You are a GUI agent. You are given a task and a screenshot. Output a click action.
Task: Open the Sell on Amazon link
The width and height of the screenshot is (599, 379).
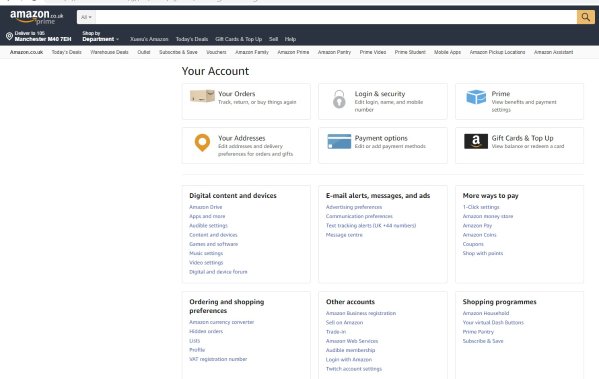(345, 322)
